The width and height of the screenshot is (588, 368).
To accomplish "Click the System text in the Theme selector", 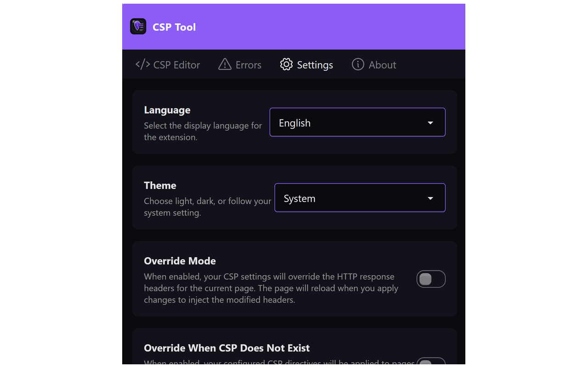I will pyautogui.click(x=300, y=198).
